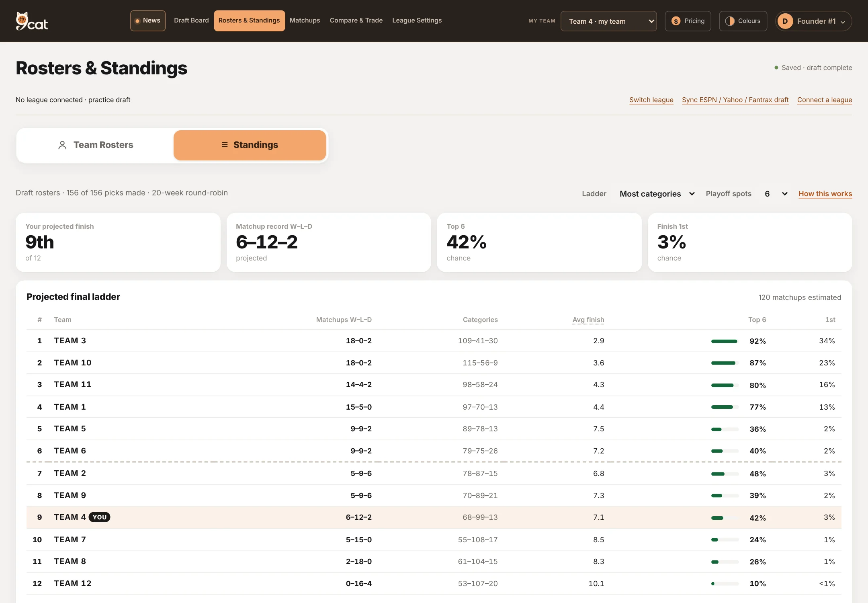Click the 9cat logo icon
This screenshot has width=868, height=603.
(32, 21)
